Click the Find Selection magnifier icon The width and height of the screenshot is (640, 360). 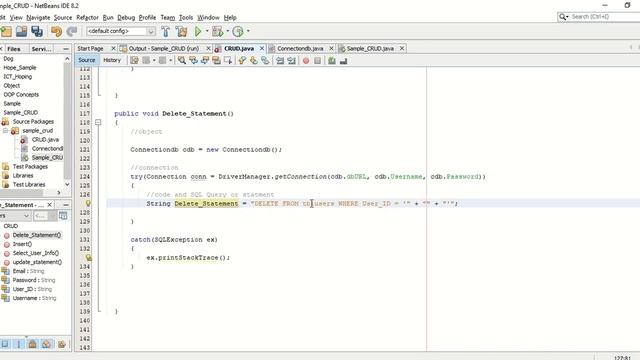(182, 60)
